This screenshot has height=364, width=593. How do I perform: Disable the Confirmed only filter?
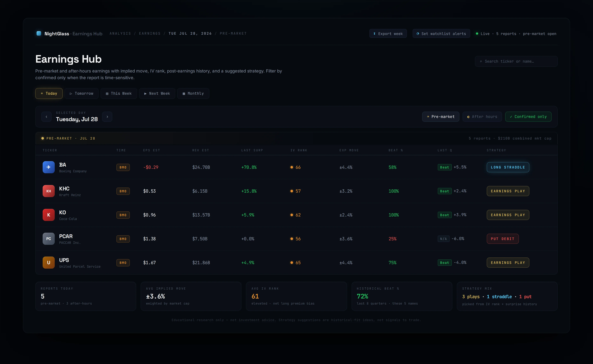click(x=528, y=117)
